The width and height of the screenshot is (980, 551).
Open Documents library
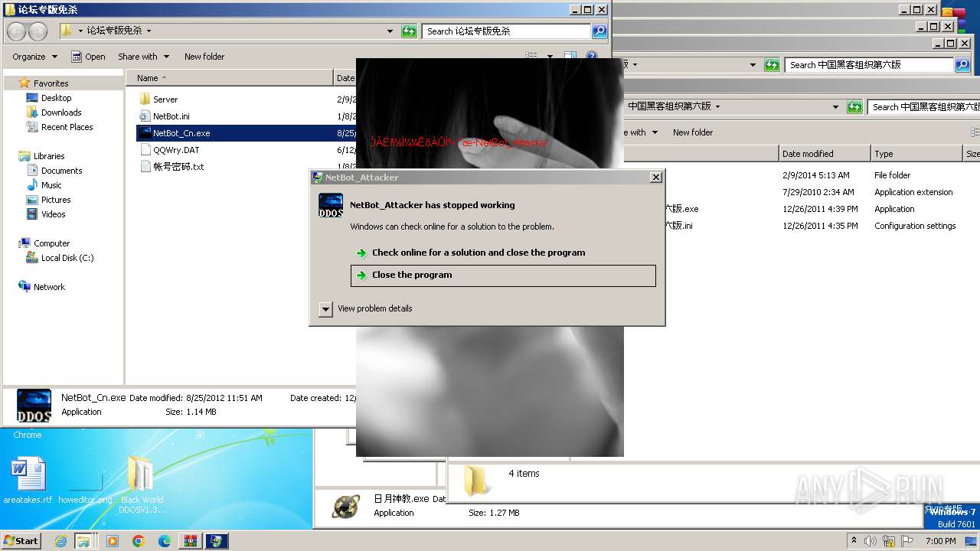click(x=61, y=171)
